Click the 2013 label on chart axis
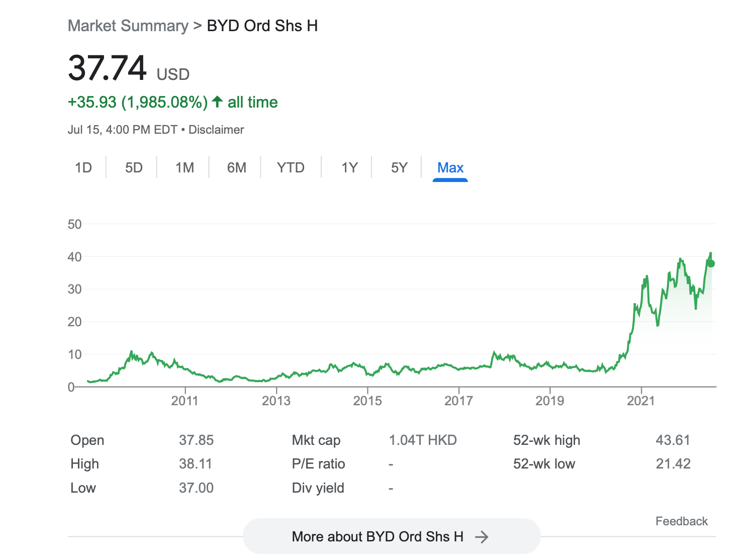This screenshot has height=560, width=746. (276, 401)
